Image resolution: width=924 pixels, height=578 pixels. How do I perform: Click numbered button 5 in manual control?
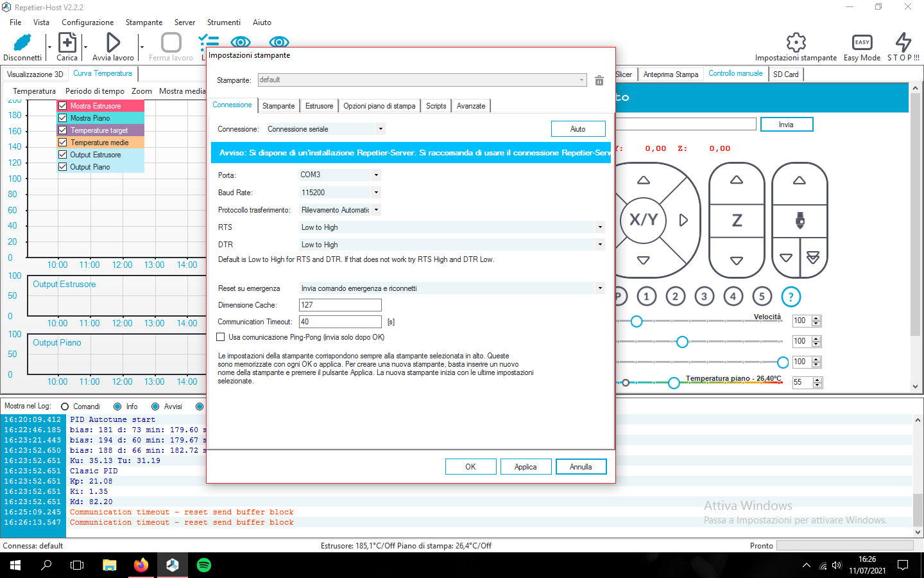(762, 296)
